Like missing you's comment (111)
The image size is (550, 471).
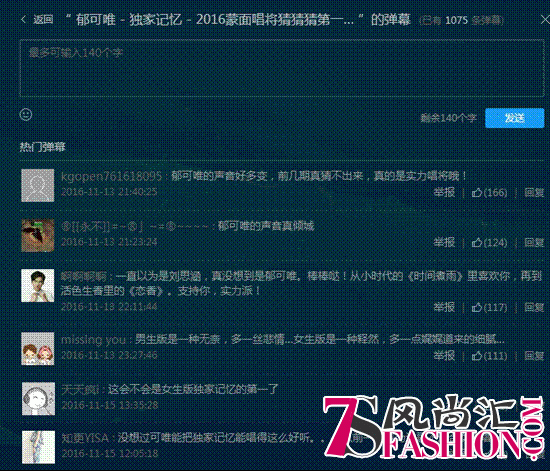pyautogui.click(x=489, y=356)
